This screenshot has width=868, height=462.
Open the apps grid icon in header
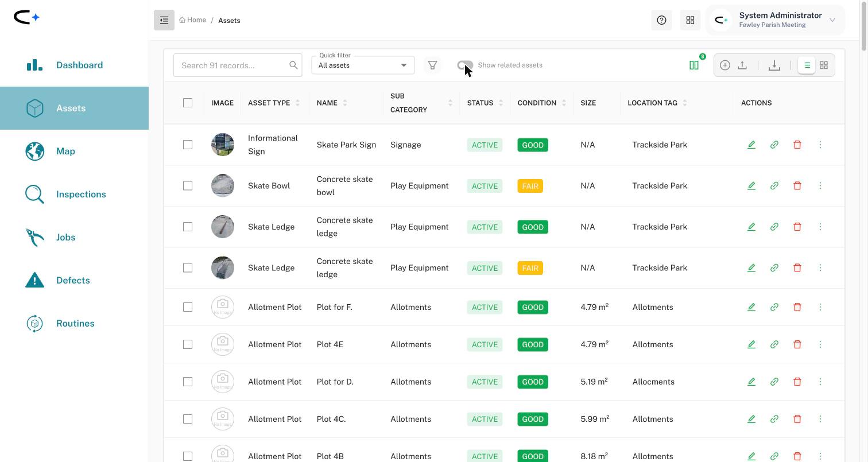click(690, 20)
